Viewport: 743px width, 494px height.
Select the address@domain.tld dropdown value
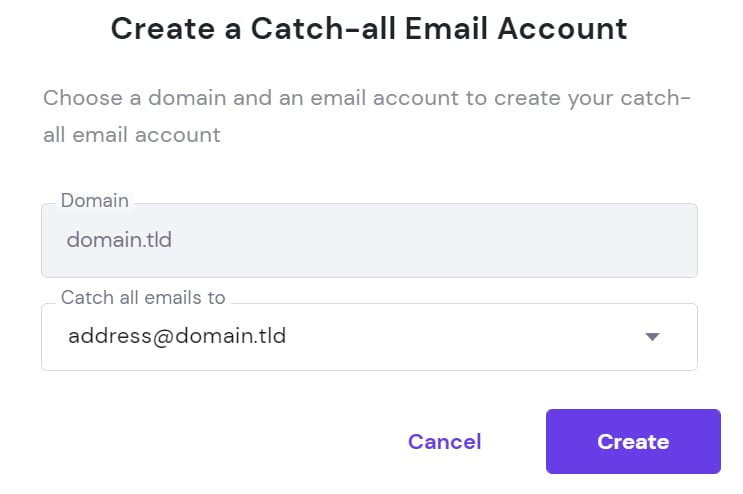point(177,336)
